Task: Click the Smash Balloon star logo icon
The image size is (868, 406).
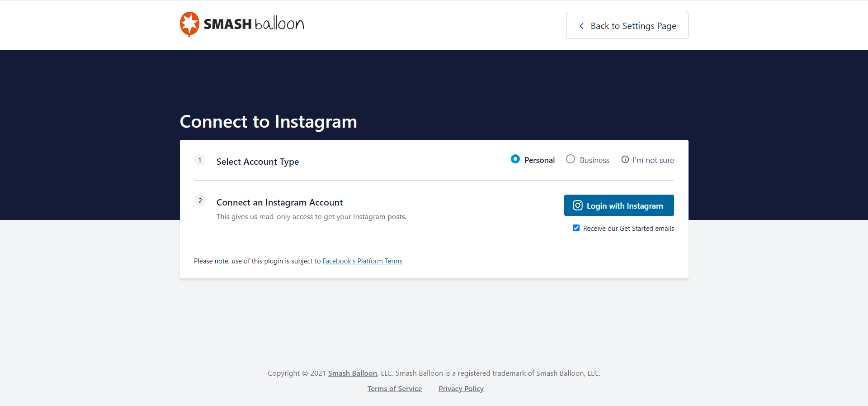Action: click(x=189, y=24)
